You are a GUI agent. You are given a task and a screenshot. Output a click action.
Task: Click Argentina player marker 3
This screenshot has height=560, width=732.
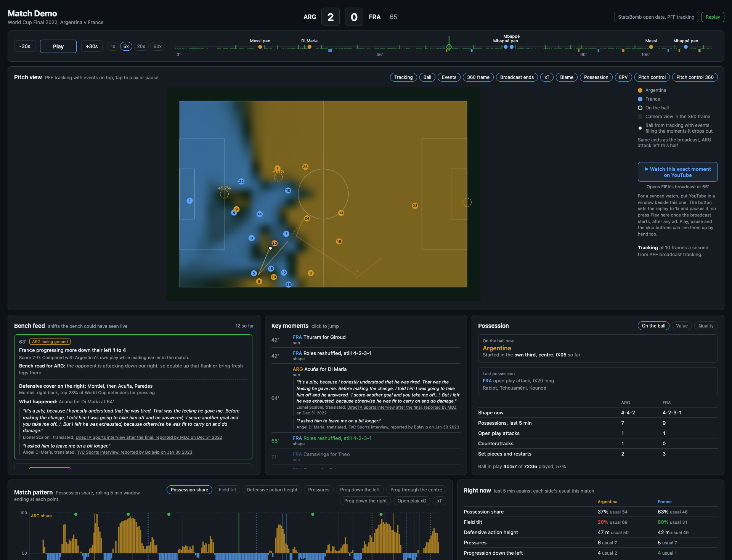pos(311,273)
